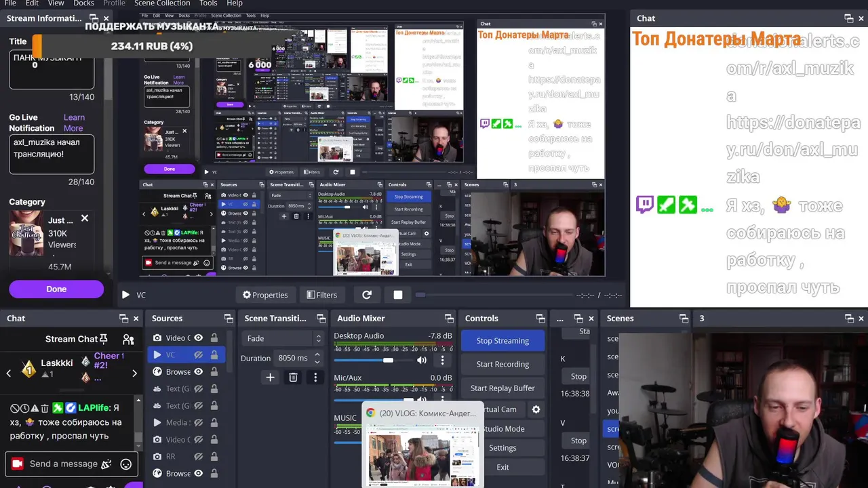Float the dock titled 3
This screenshot has height=488, width=868.
[848, 319]
